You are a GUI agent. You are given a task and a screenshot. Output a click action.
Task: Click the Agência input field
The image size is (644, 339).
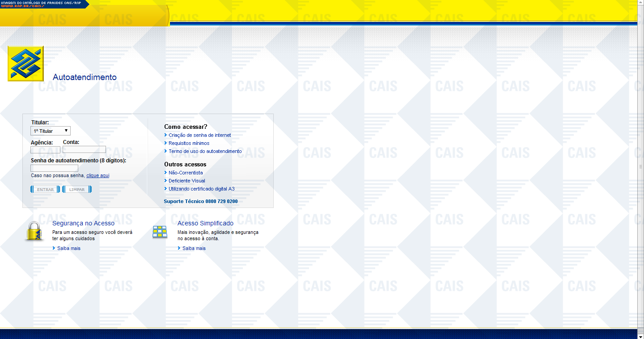[45, 150]
